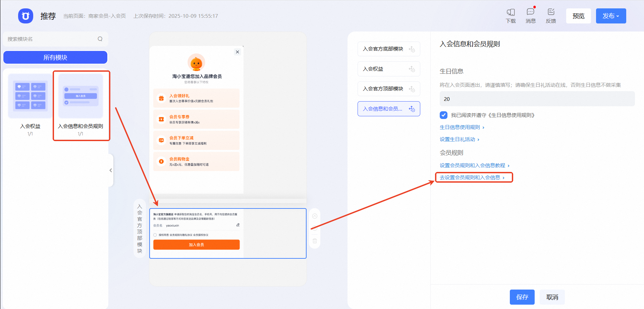Click the 当前页面：商家会员-入会页 text
Viewport: 644px width, 309px height.
click(x=95, y=16)
